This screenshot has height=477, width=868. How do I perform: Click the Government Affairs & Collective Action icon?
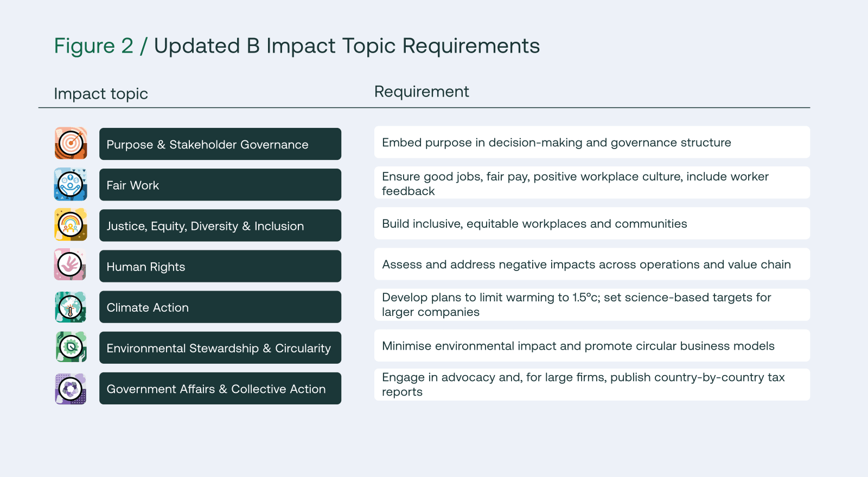point(71,389)
